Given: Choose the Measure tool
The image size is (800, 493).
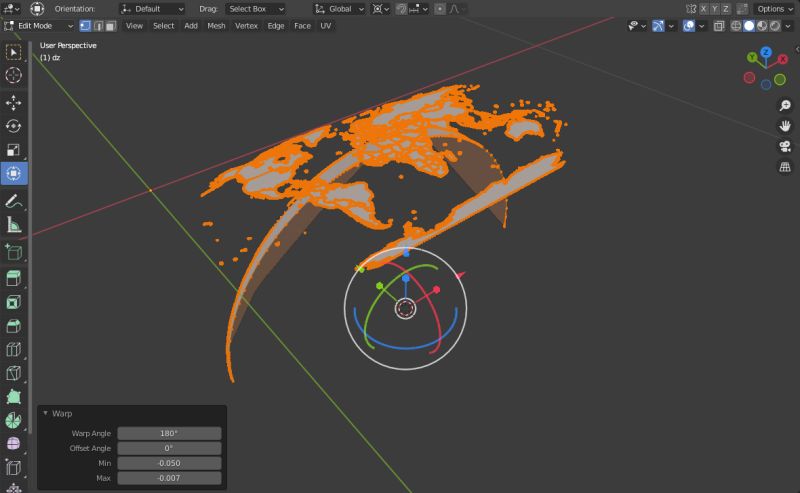Looking at the screenshot, I should coord(13,225).
